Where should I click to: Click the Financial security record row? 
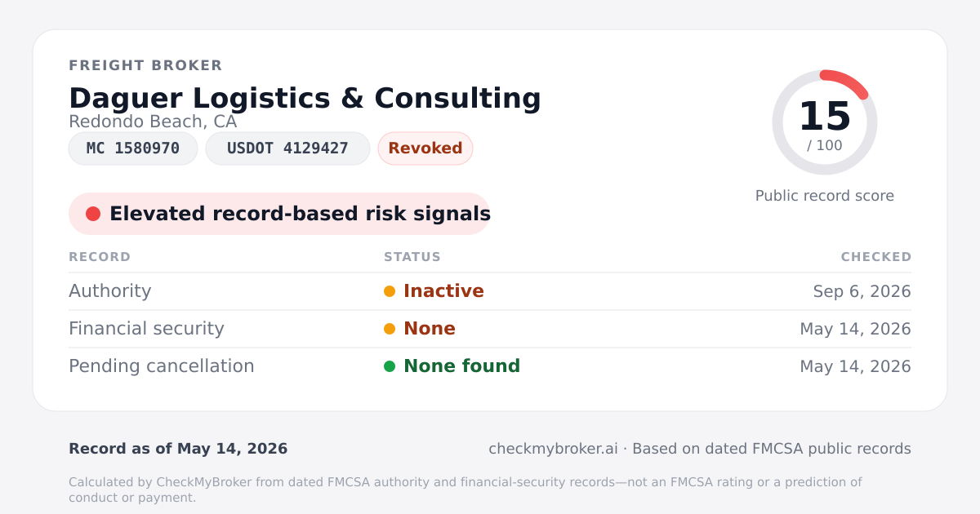(x=490, y=329)
